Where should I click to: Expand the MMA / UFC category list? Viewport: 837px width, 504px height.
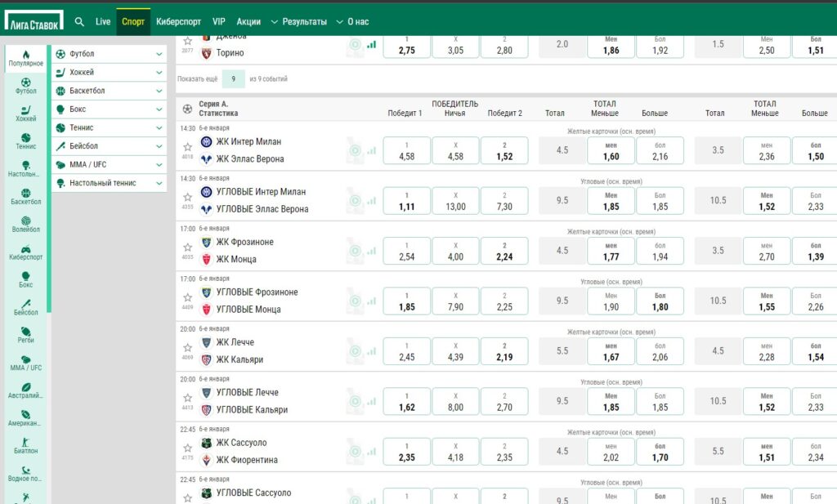pos(159,165)
